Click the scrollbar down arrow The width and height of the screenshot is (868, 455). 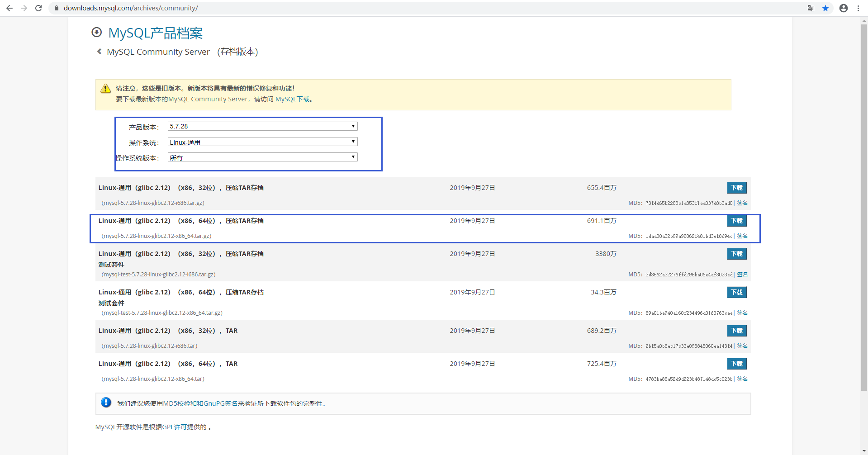tap(864, 451)
